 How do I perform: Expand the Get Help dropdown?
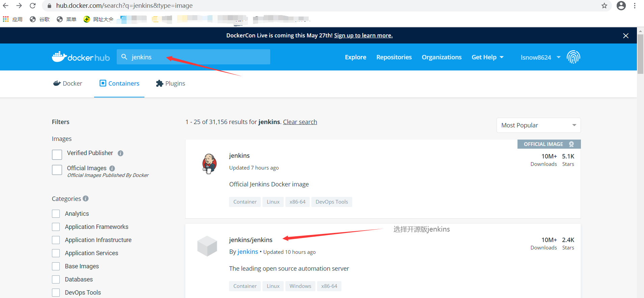487,57
